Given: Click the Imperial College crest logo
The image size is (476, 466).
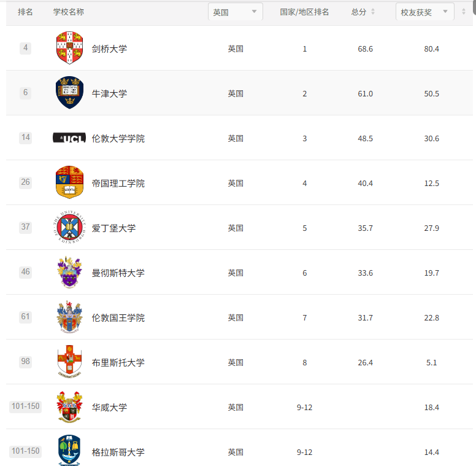Looking at the screenshot, I should coord(69,182).
